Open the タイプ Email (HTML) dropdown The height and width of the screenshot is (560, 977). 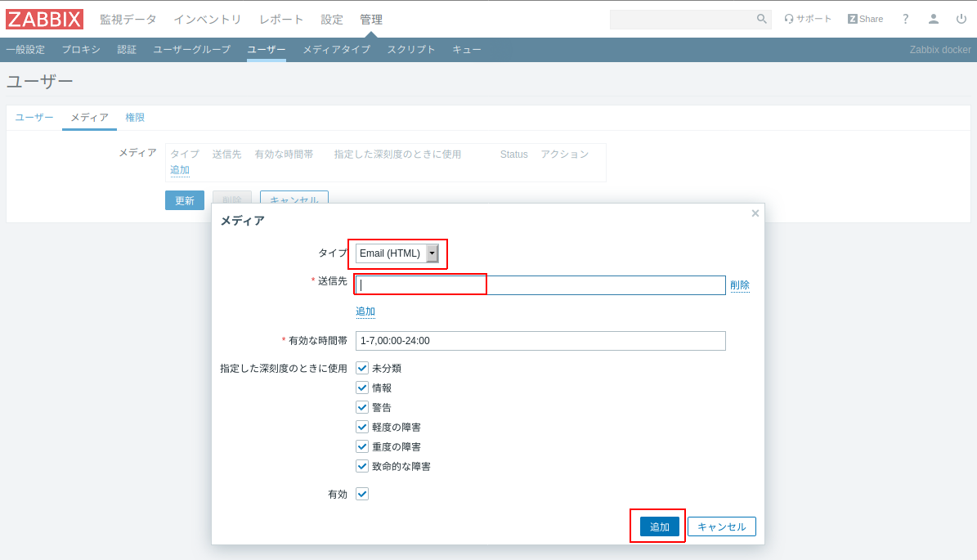[397, 253]
